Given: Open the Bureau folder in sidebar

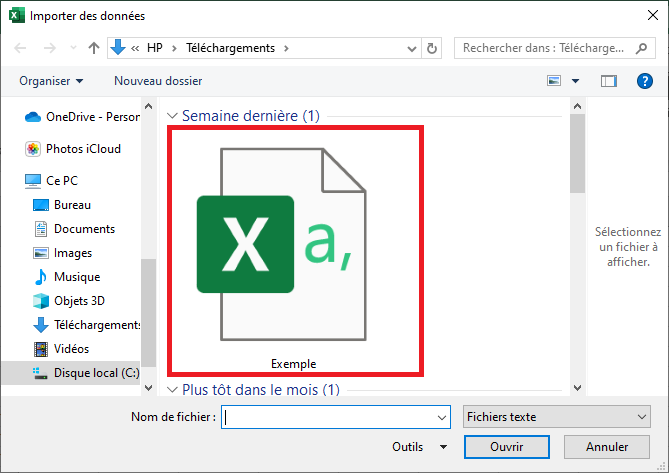Looking at the screenshot, I should pyautogui.click(x=62, y=205).
